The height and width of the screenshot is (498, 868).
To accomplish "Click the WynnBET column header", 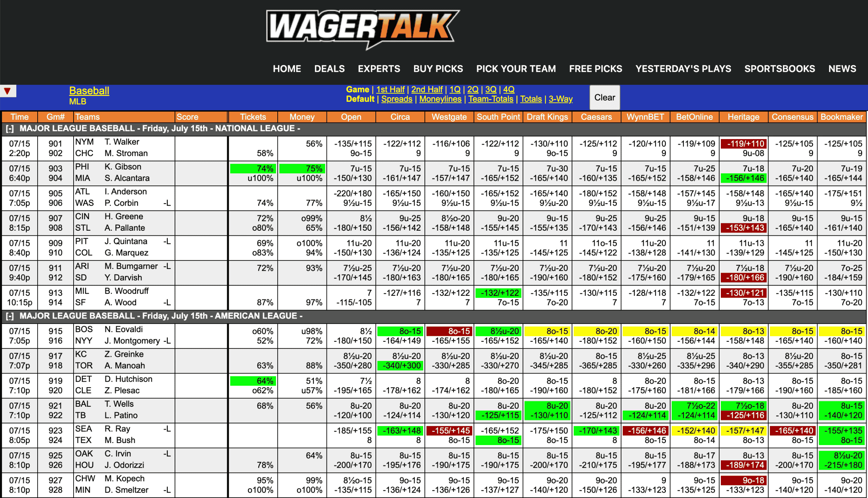I will 645,117.
